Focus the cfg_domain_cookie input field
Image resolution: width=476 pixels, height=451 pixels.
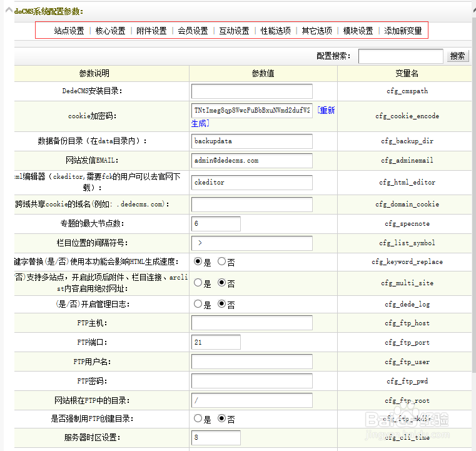click(x=251, y=205)
